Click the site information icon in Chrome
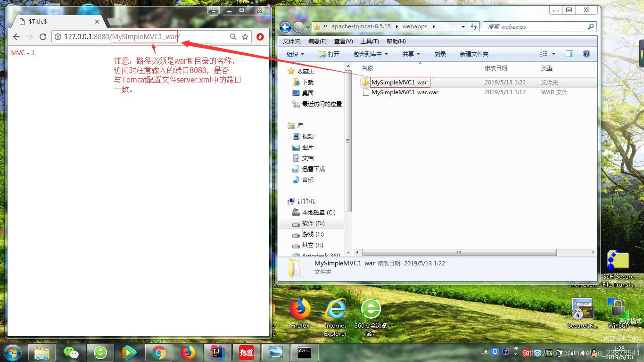Viewport: 644px width, 362px height. 58,37
